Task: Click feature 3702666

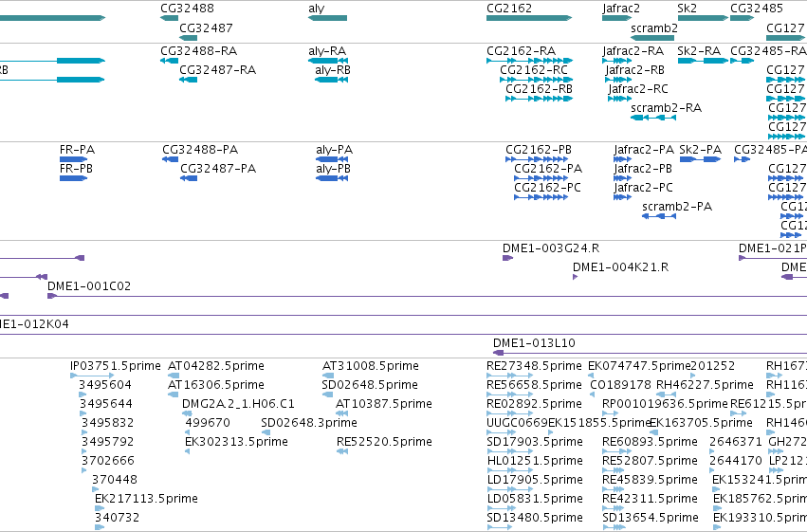Action: pyautogui.click(x=83, y=471)
